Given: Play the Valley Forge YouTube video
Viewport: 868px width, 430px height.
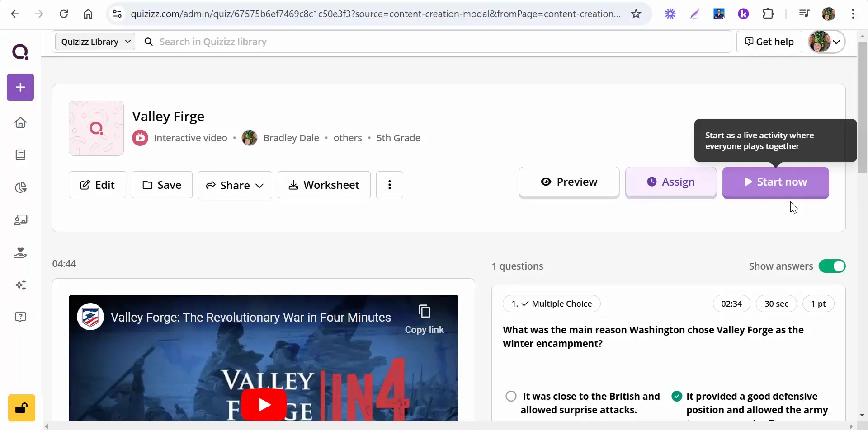Looking at the screenshot, I should point(264,404).
